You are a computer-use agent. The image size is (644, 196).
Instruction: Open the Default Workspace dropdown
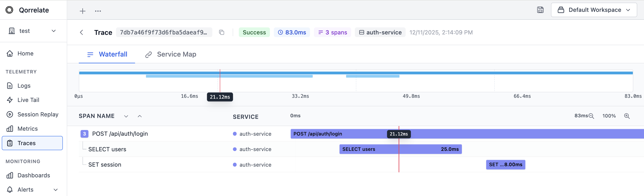(594, 10)
